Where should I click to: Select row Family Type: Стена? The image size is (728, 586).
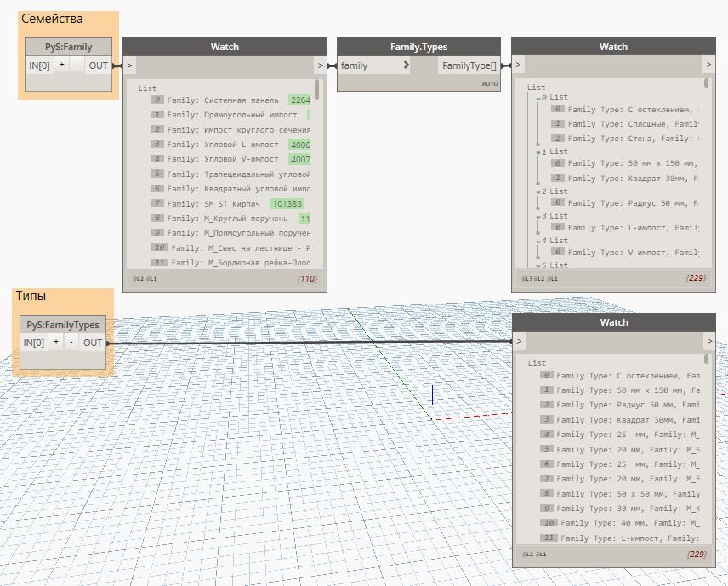(625, 139)
